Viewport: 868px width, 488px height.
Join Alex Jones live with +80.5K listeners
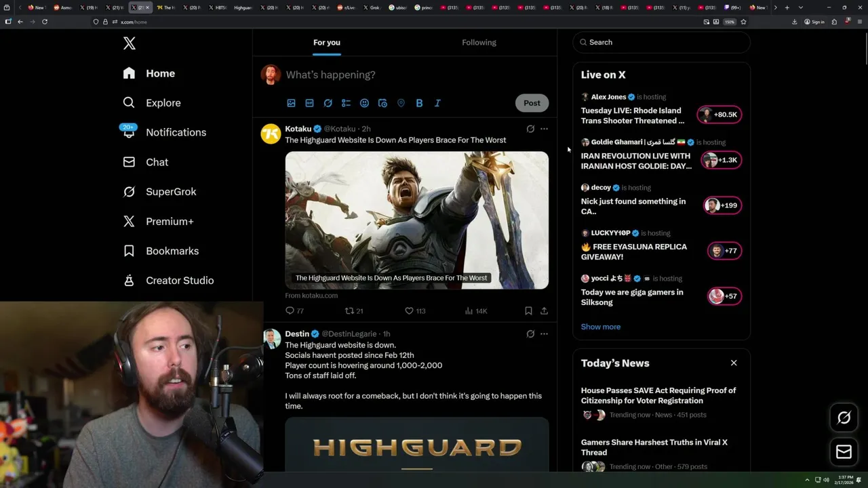pyautogui.click(x=719, y=115)
